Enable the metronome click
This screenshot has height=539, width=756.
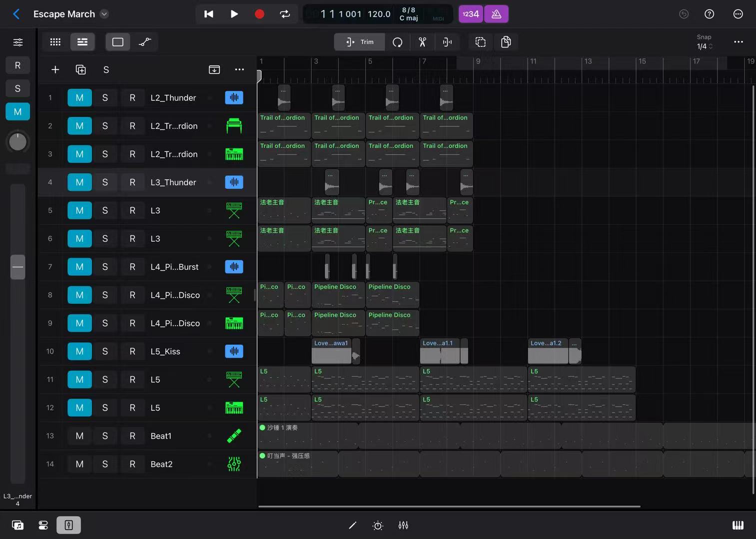tap(496, 14)
